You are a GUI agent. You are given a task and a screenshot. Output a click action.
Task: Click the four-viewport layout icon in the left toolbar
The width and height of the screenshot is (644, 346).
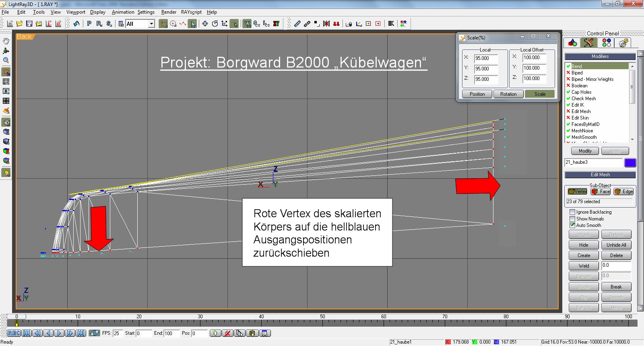tap(6, 101)
